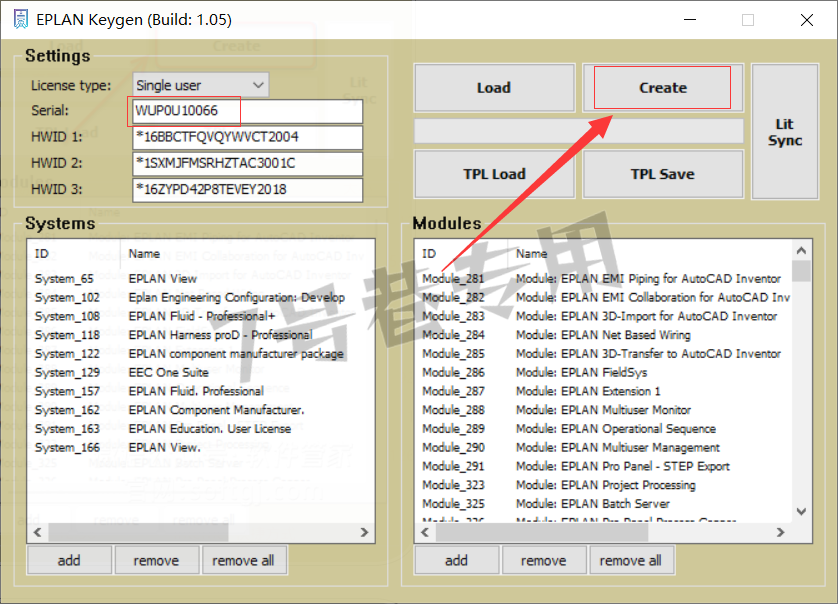Select System_129 EEC One Suite row
The image size is (838, 604).
[x=201, y=372]
